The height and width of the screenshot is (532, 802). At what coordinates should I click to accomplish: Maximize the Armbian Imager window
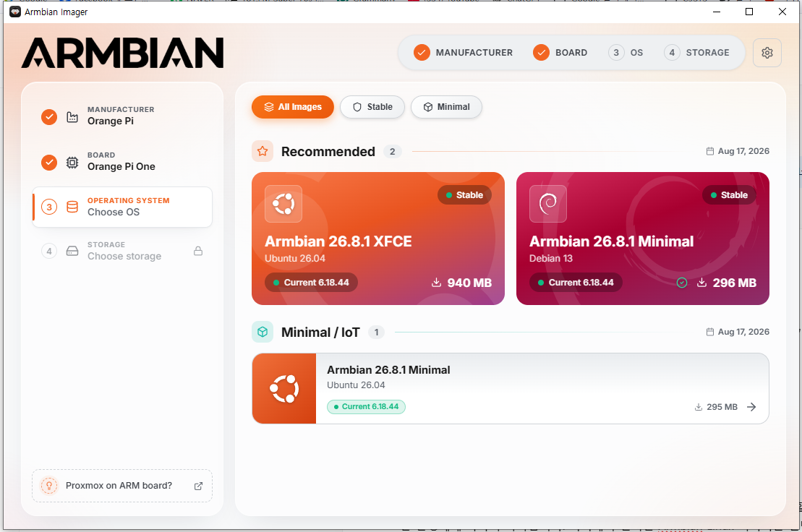(x=749, y=12)
